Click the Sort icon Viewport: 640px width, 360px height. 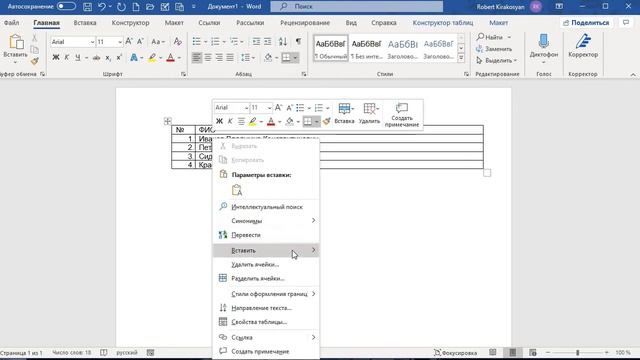pos(283,41)
